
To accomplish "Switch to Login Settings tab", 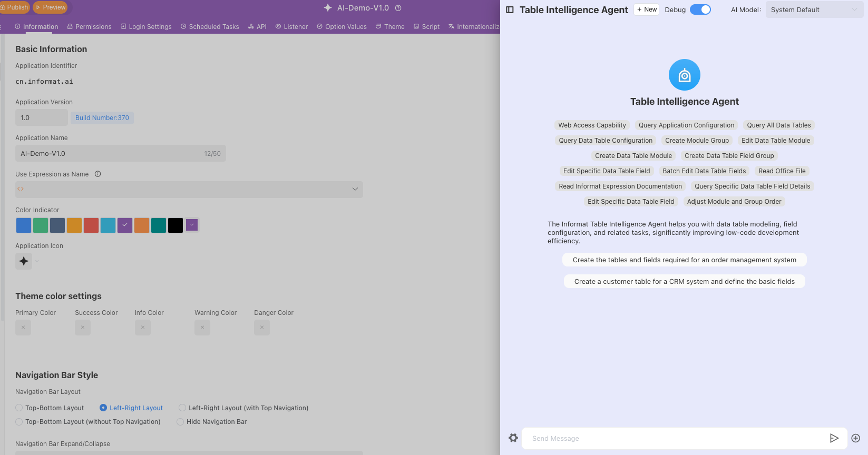I will [x=146, y=26].
